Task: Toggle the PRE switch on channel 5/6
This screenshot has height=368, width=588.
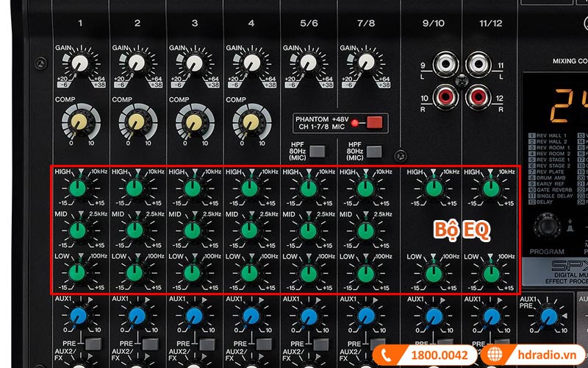Action: (321, 344)
